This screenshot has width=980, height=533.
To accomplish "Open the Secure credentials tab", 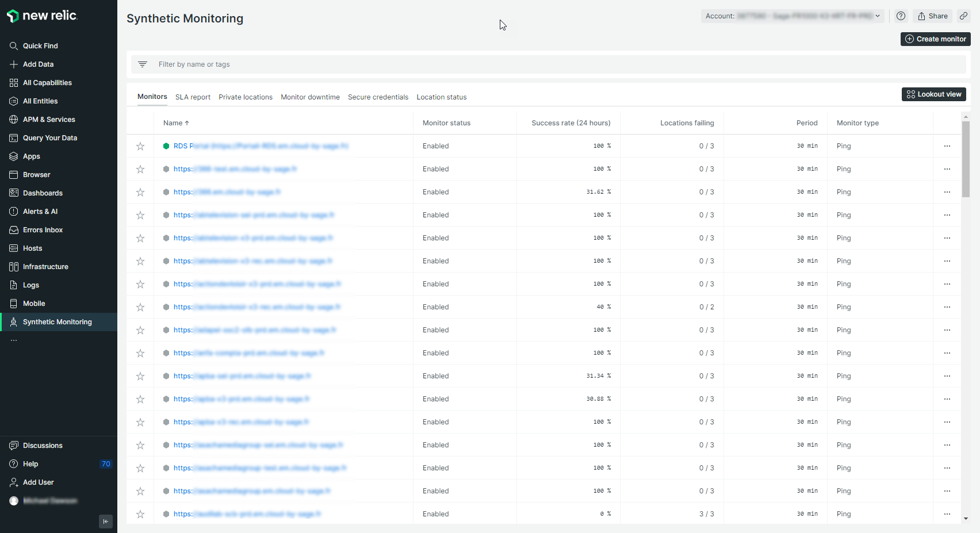I will coord(378,97).
